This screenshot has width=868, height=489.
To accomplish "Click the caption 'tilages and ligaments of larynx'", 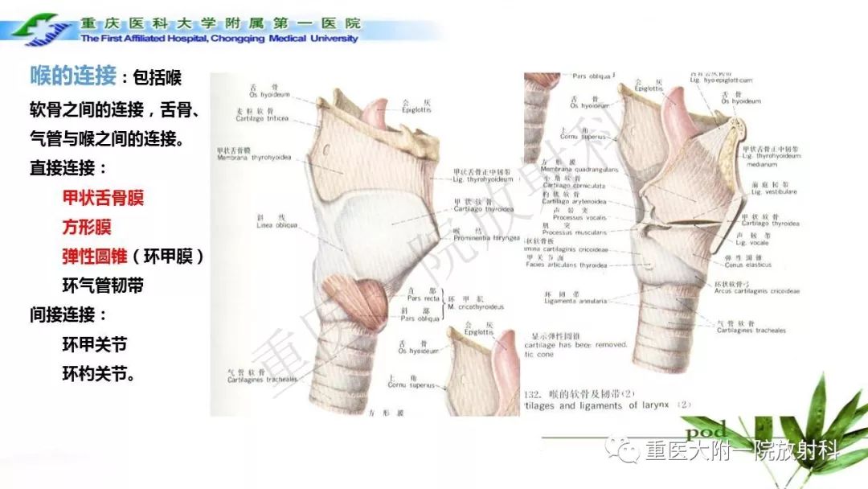I will point(596,405).
